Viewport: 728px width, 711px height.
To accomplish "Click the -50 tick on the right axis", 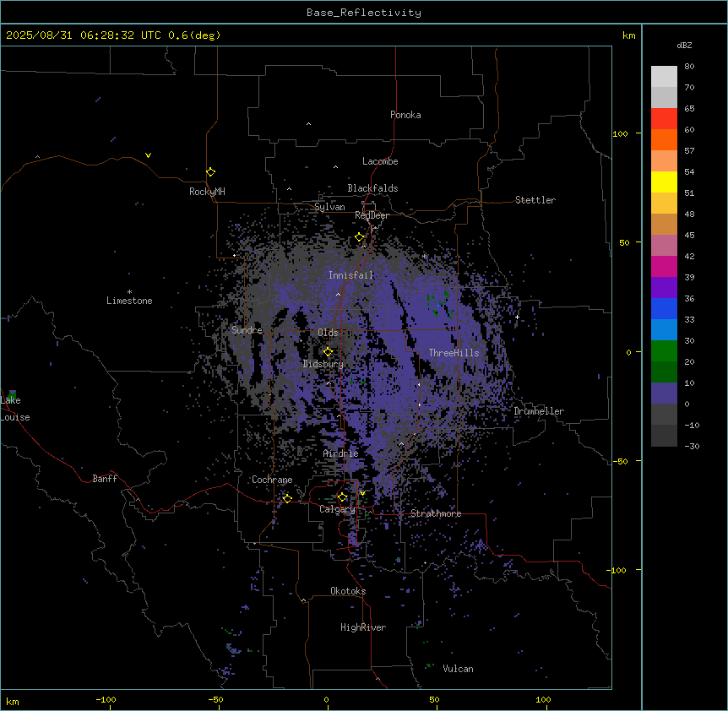I will pyautogui.click(x=620, y=461).
